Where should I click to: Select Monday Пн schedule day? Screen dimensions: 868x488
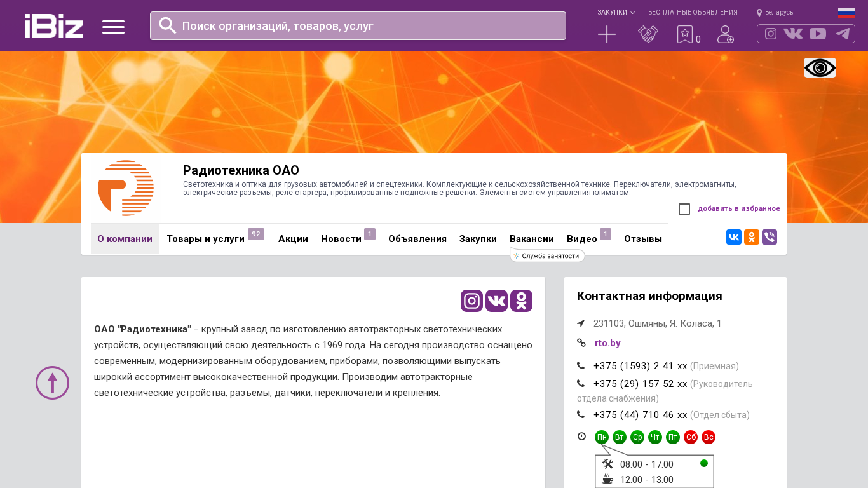pos(602,437)
